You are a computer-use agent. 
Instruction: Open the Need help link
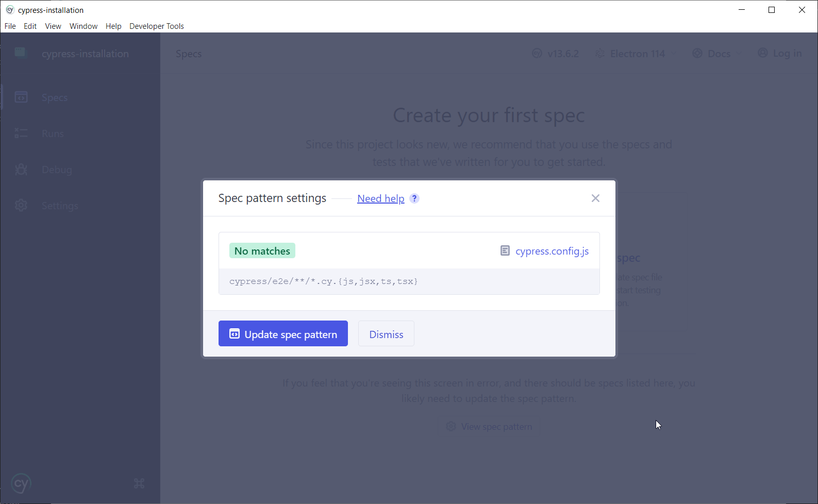pos(380,198)
